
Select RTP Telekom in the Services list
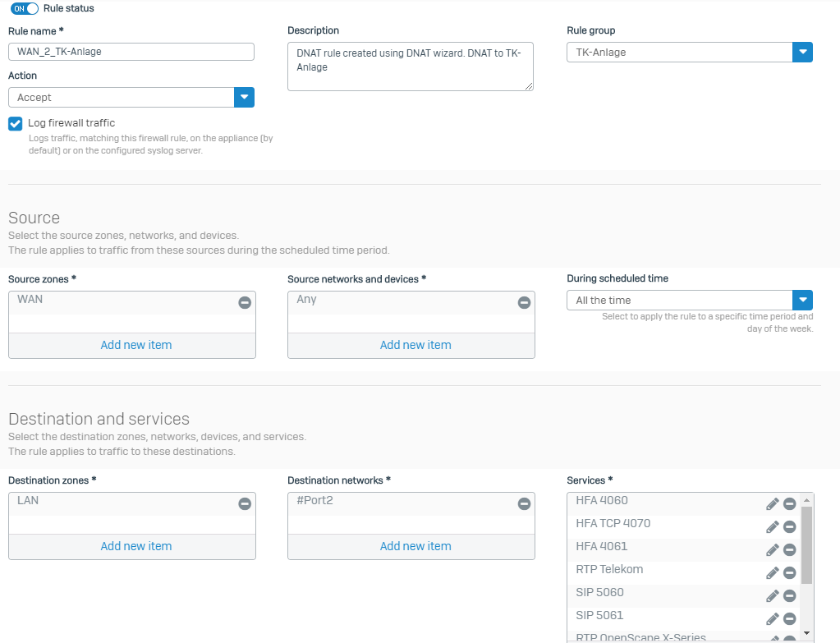click(684, 573)
